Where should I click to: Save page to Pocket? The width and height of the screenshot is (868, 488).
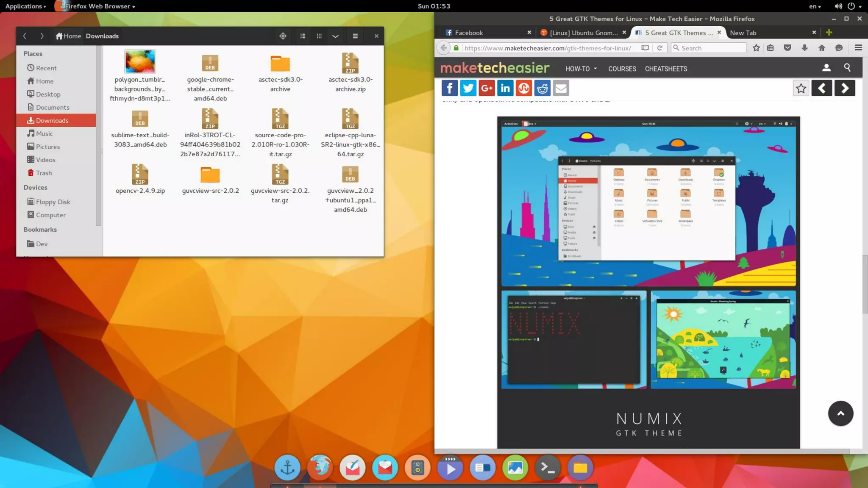(x=787, y=48)
